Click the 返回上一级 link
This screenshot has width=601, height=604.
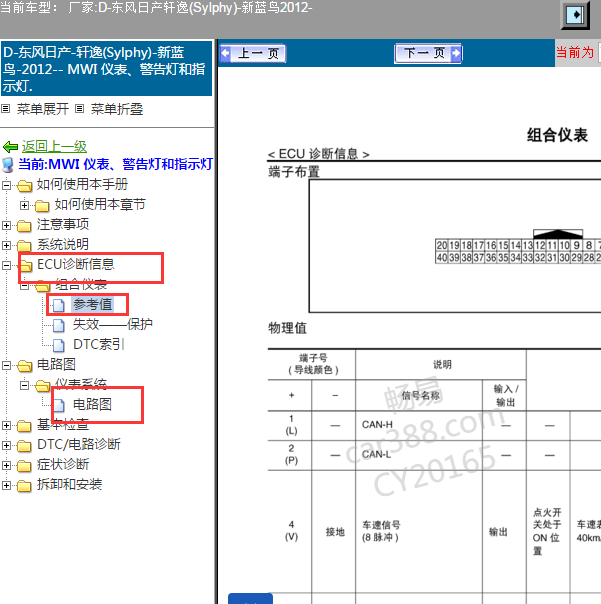click(x=54, y=146)
